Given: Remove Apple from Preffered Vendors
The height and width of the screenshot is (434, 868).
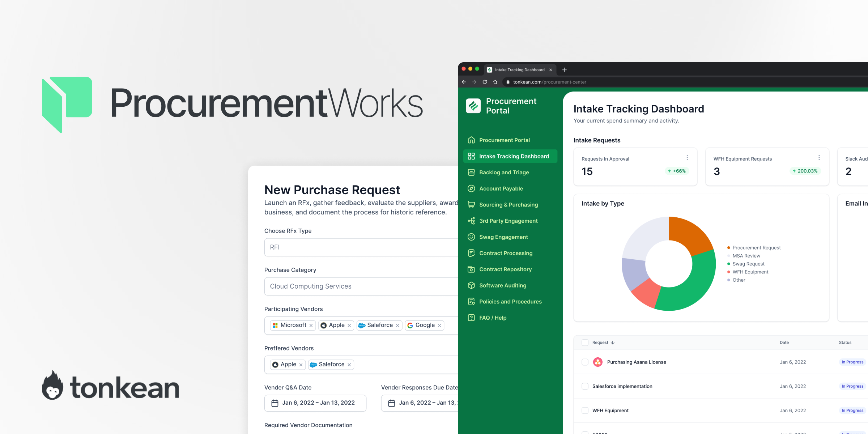Looking at the screenshot, I should (x=301, y=365).
